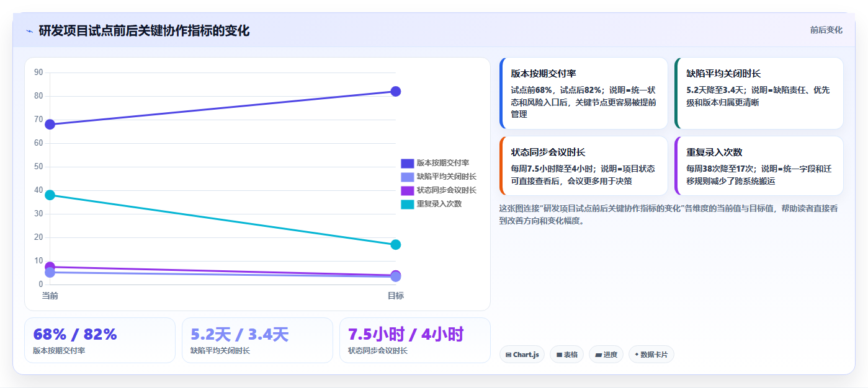
Task: Toggle 状态同步会议时长 legend color box
Action: [407, 190]
